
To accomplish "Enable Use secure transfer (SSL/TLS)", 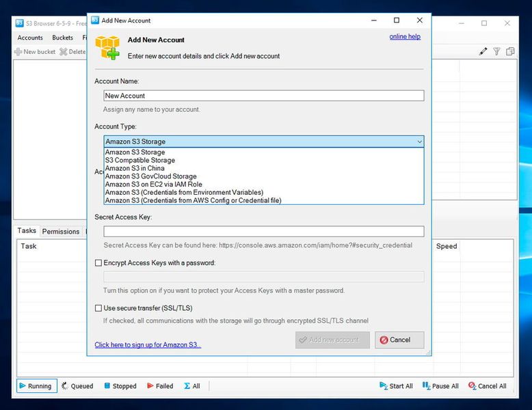I will (x=98, y=308).
